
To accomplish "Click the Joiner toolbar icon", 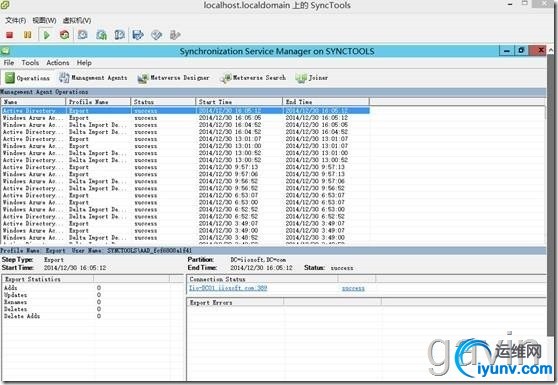I will (301, 78).
